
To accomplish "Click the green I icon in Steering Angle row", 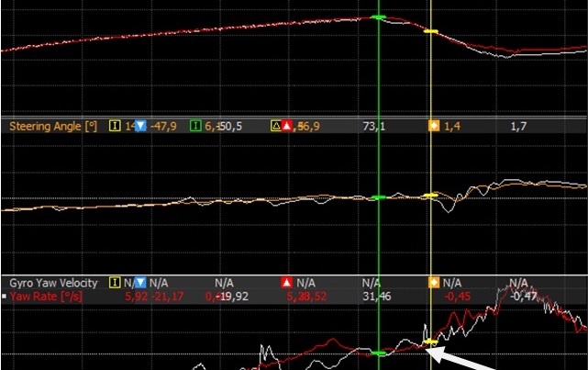I will [x=195, y=126].
